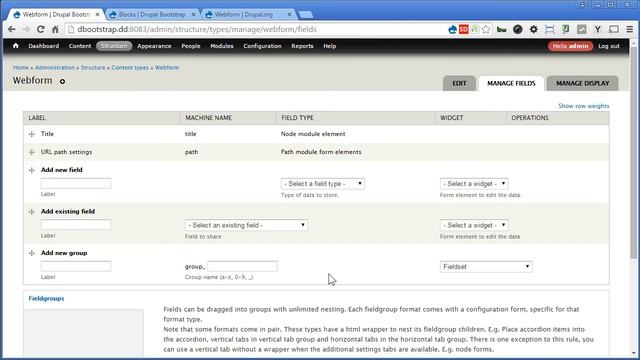
Task: Go to browser home page
Action: pyautogui.click(x=55, y=29)
